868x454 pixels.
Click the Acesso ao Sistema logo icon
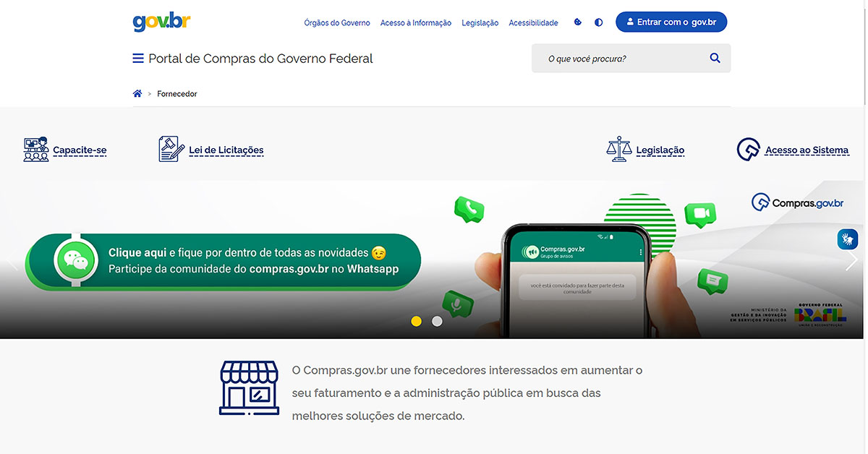tap(749, 150)
